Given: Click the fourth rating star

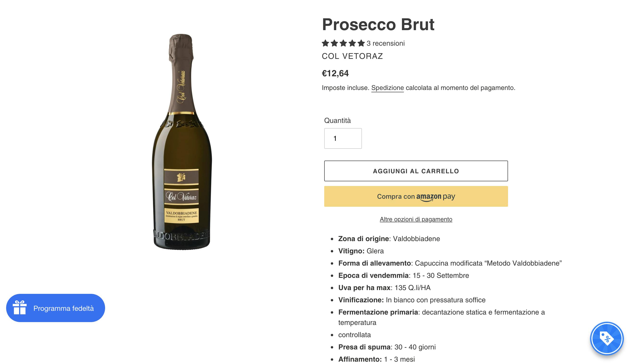Looking at the screenshot, I should 352,43.
